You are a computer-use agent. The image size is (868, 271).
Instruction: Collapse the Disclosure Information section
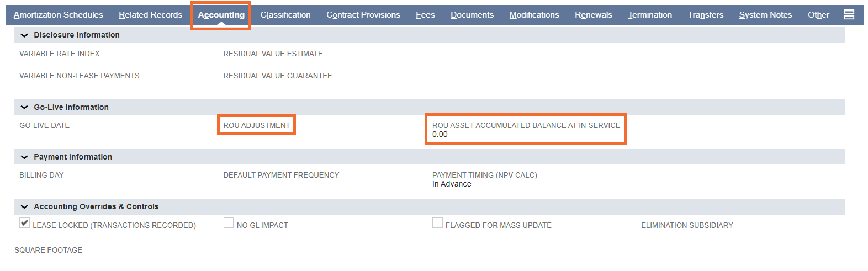click(x=24, y=35)
